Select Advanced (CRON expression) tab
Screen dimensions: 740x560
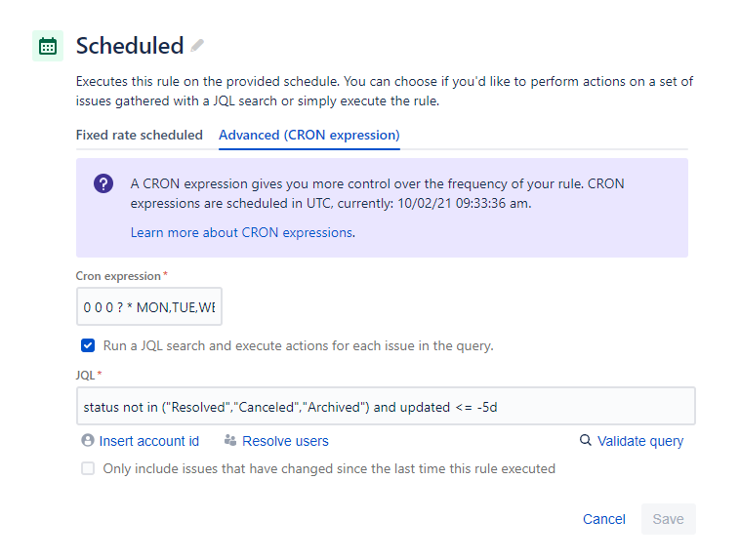pyautogui.click(x=309, y=135)
